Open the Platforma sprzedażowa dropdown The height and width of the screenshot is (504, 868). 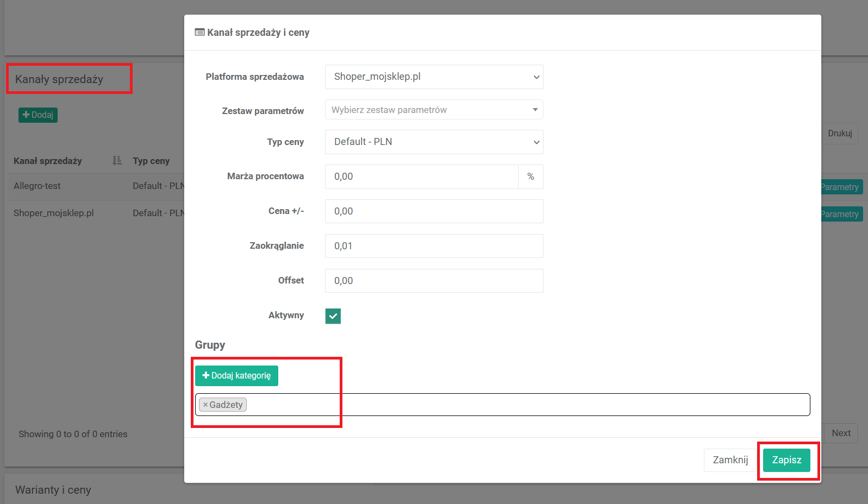click(x=434, y=77)
